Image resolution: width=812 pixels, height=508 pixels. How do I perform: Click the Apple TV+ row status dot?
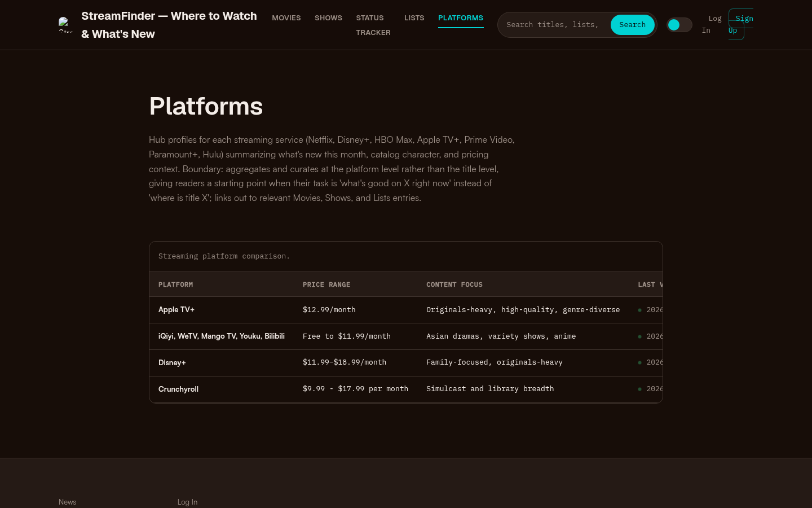coord(639,310)
